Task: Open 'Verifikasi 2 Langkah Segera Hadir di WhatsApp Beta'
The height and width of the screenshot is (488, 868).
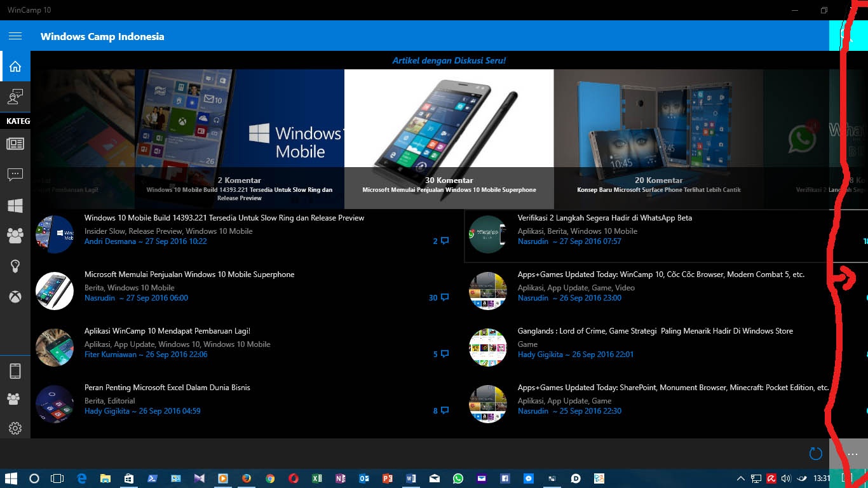Action: (x=605, y=218)
